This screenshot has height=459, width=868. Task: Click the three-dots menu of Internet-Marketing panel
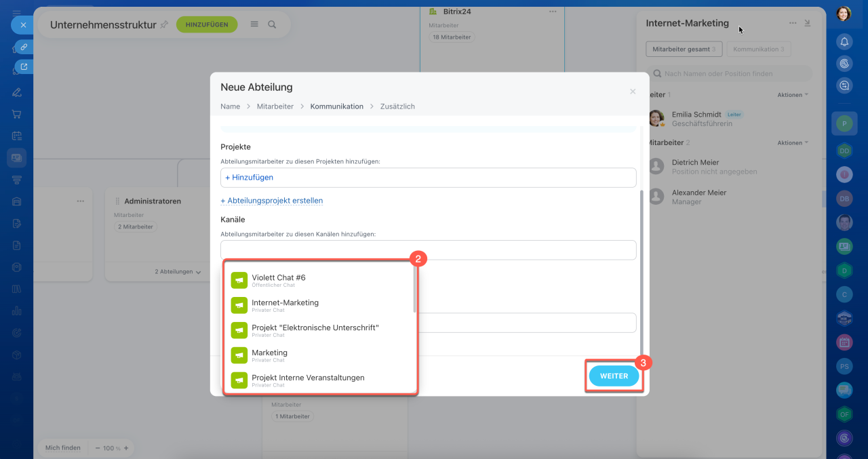(793, 23)
